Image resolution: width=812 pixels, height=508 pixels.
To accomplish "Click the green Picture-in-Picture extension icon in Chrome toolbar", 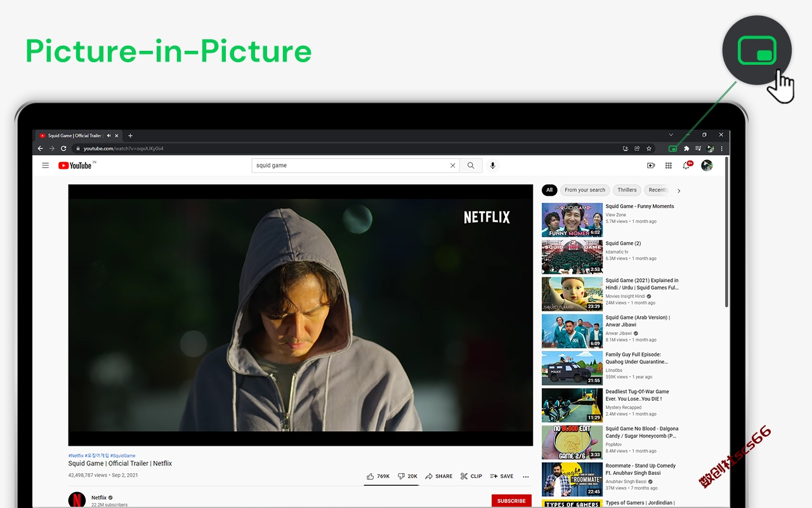I will click(x=673, y=149).
